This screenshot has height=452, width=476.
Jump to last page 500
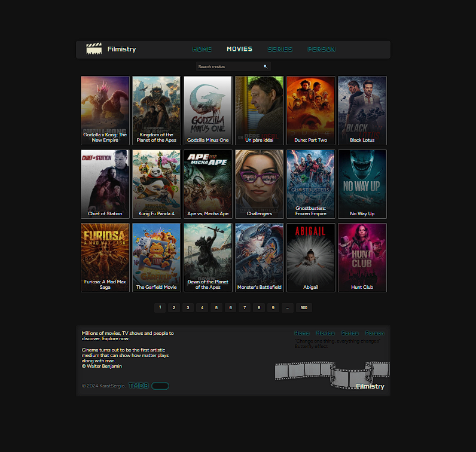coord(304,307)
